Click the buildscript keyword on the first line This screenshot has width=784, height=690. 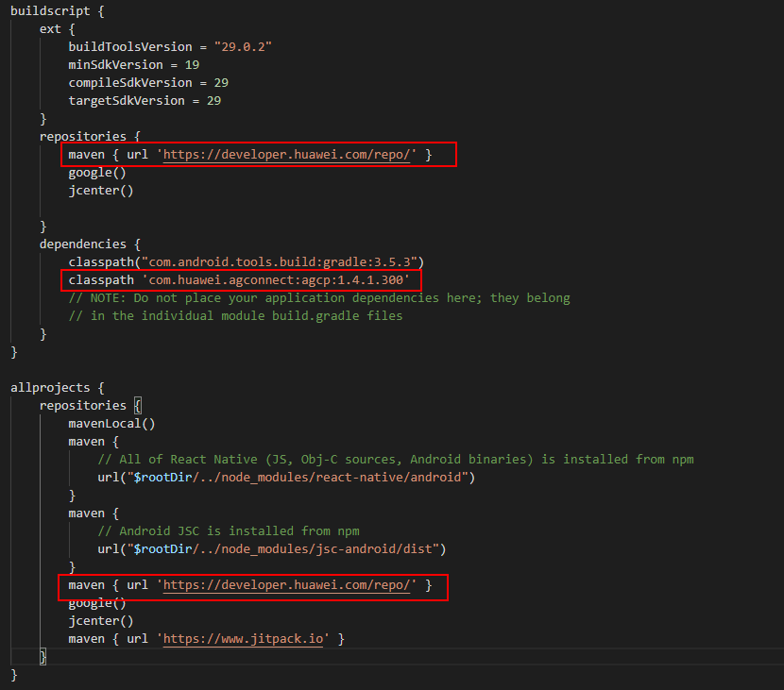point(50,11)
